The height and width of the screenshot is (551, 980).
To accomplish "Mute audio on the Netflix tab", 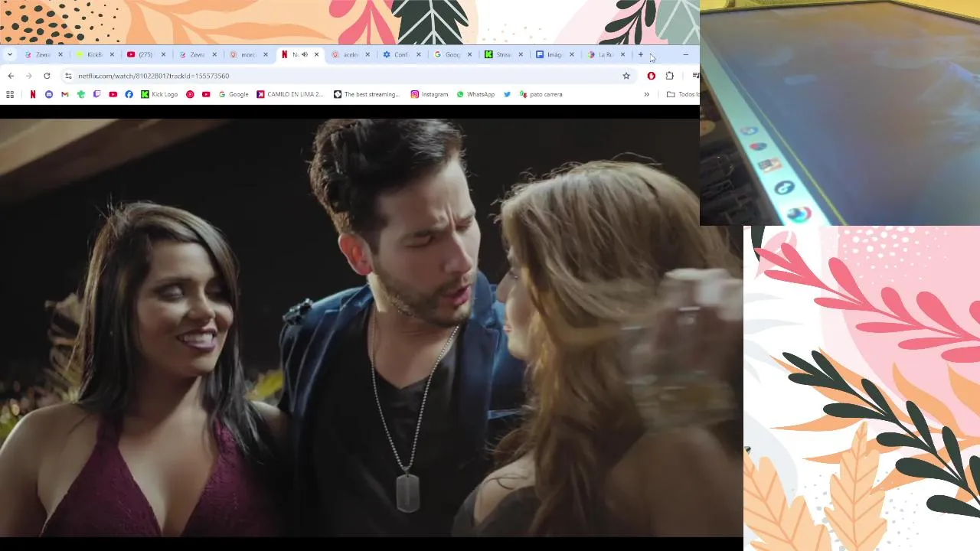I will [305, 54].
